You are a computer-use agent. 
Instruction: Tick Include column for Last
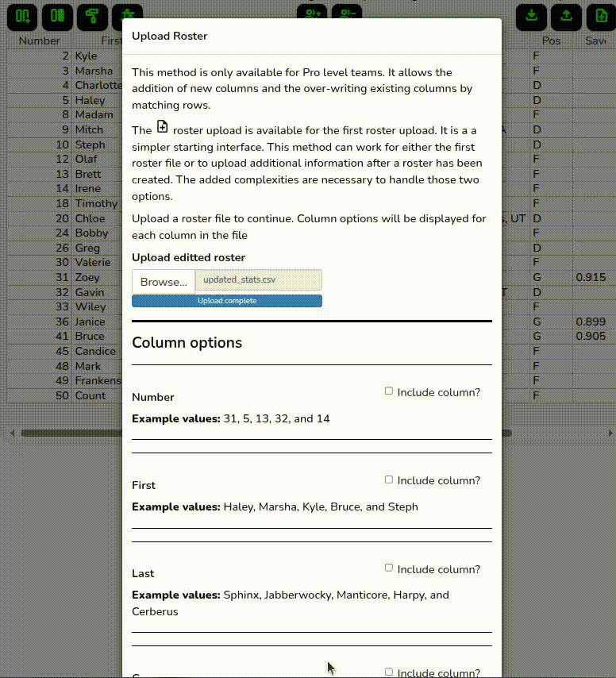[389, 568]
